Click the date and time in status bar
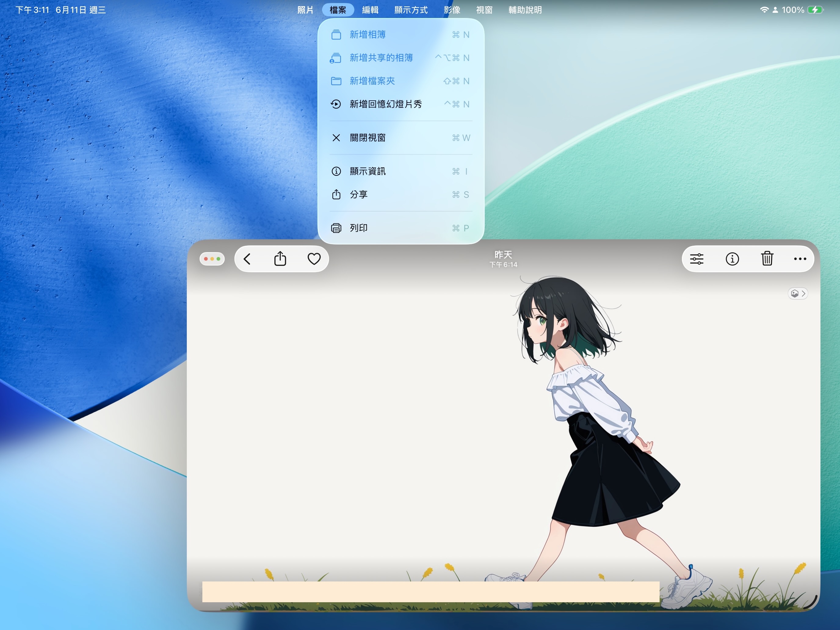 [x=61, y=10]
